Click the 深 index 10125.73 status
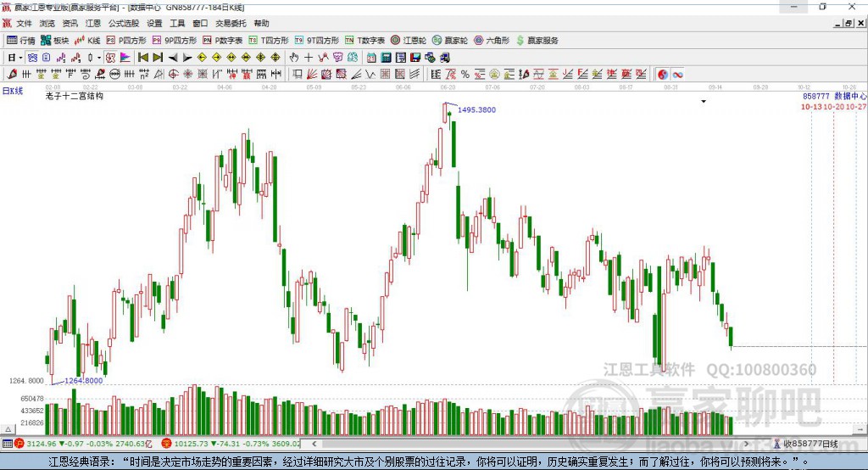Image resolution: width=868 pixels, height=470 pixels. pos(231,444)
